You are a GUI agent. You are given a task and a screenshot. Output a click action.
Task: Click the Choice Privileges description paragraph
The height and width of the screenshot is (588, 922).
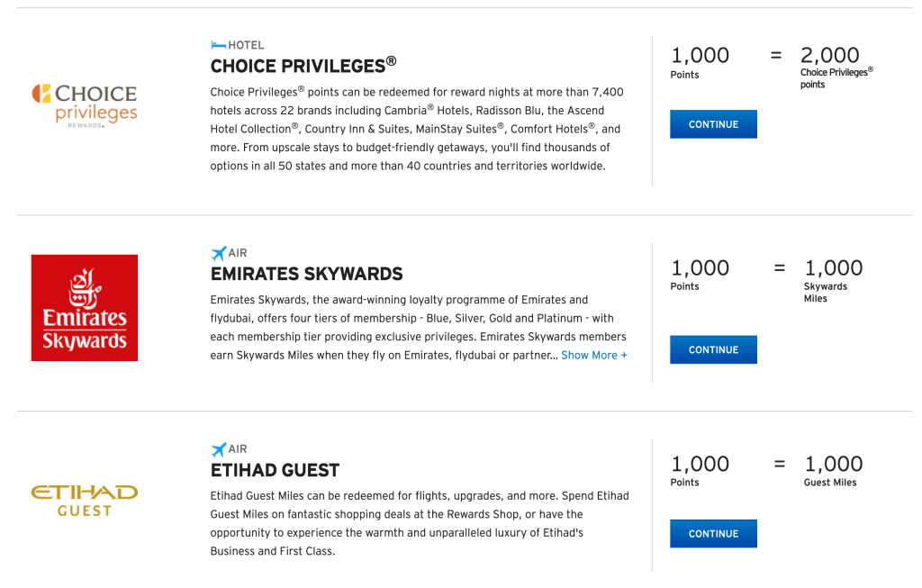tap(416, 129)
